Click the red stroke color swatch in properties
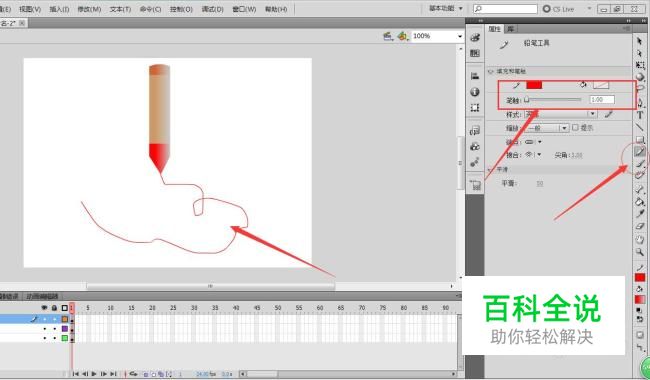This screenshot has height=380, width=650. click(534, 85)
